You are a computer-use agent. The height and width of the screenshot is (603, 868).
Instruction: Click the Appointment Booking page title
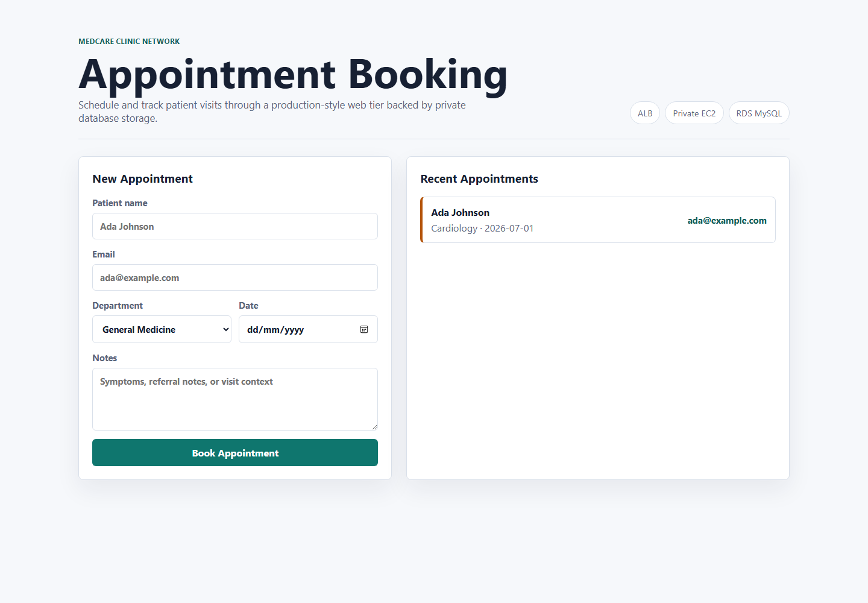click(293, 75)
